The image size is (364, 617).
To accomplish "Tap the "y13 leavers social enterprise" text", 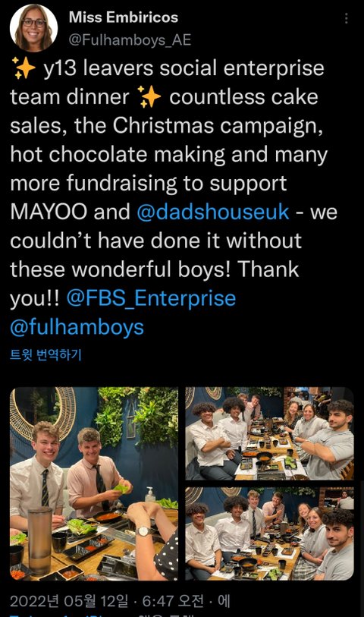I will coord(184,68).
